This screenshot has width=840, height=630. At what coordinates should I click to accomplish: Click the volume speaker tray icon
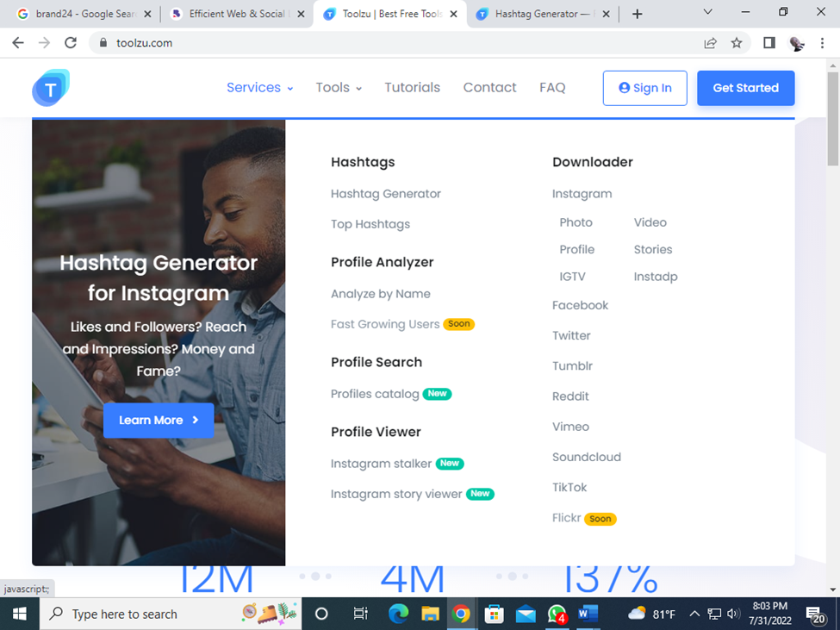pyautogui.click(x=733, y=614)
